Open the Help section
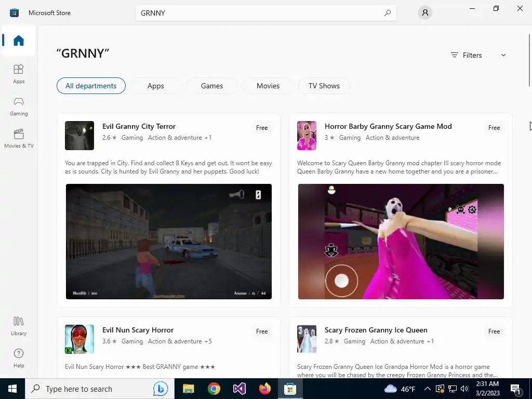The width and height of the screenshot is (532, 399). point(19,358)
